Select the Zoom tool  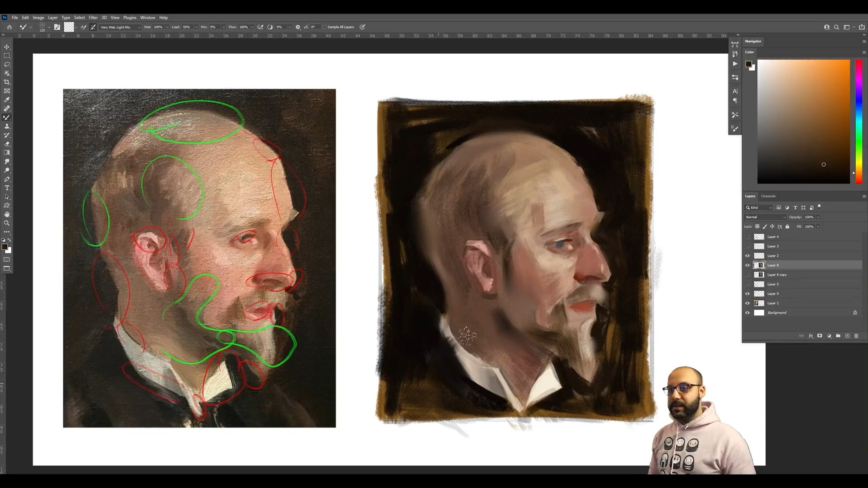click(x=7, y=223)
